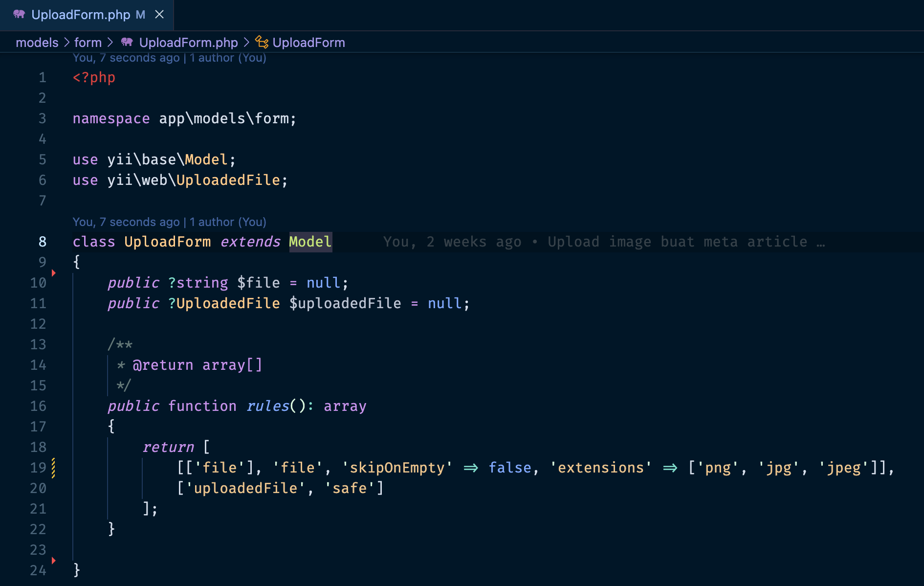Click 'array[]' in docblock
Image resolution: width=924 pixels, height=586 pixels.
(x=233, y=365)
